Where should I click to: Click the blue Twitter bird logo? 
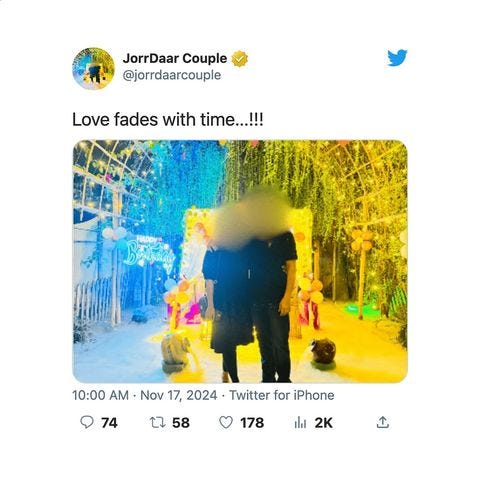(x=397, y=58)
